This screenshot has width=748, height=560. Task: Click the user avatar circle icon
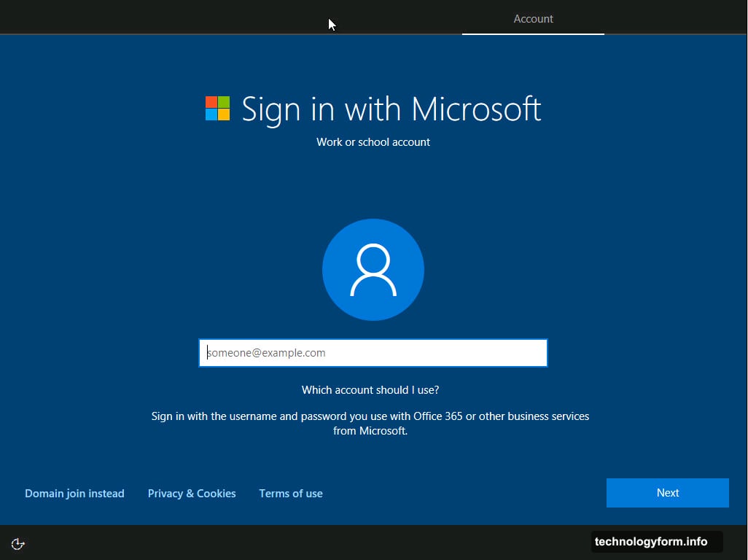pyautogui.click(x=373, y=270)
